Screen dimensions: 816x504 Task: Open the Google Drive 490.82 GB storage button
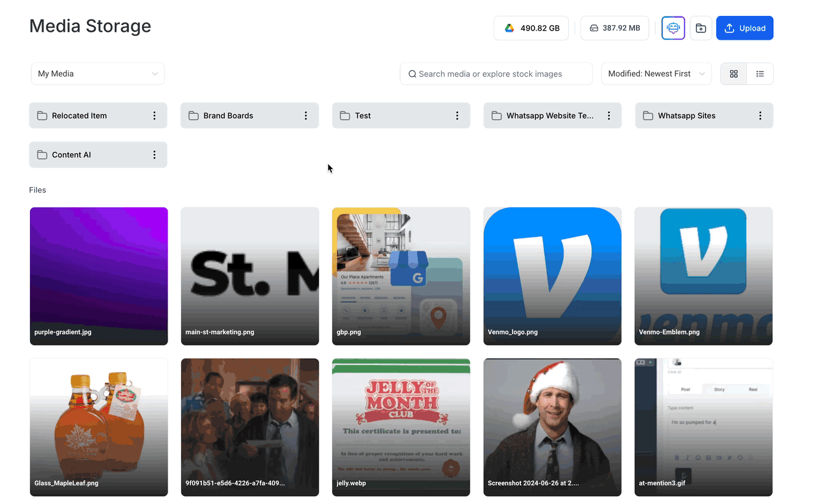click(531, 28)
